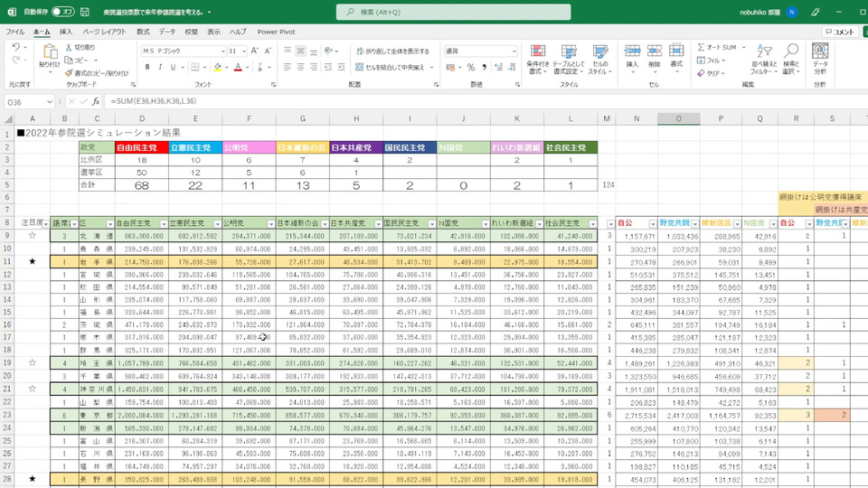Click the Percent Style icon
This screenshot has width=868, height=488.
point(470,67)
